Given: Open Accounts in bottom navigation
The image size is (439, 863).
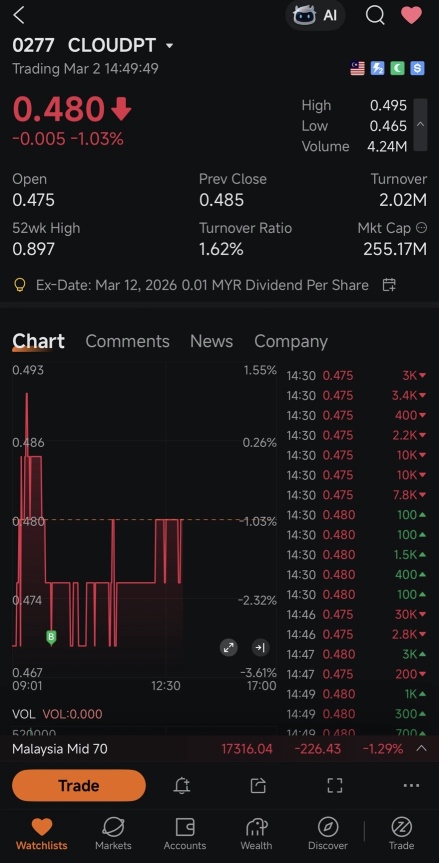Looking at the screenshot, I should [x=185, y=833].
